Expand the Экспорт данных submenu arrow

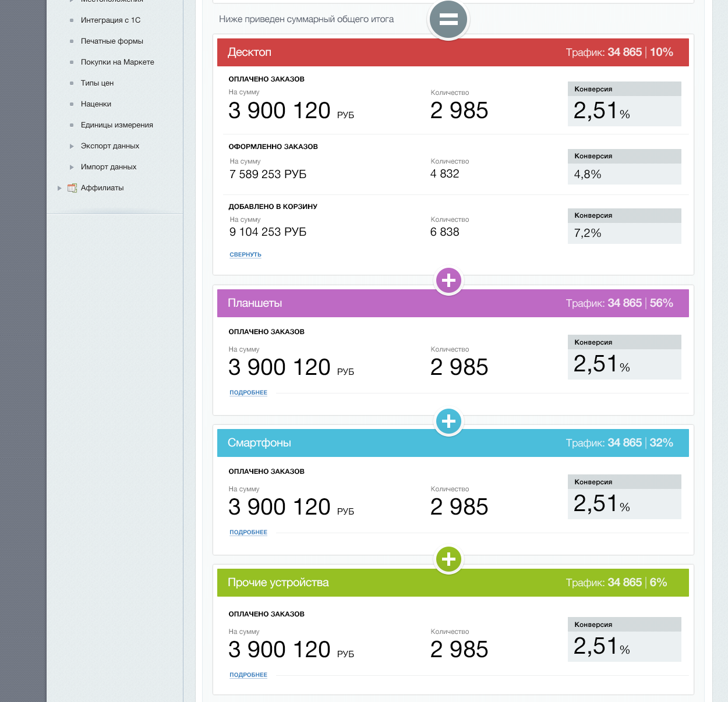72,146
